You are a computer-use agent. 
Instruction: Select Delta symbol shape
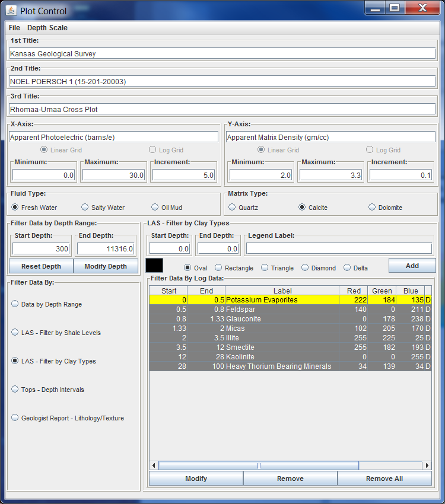click(x=355, y=268)
